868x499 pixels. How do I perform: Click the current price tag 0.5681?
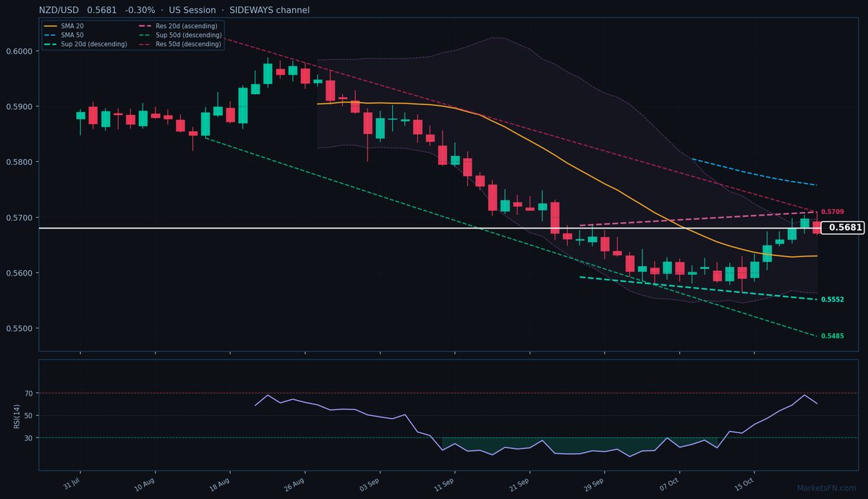pos(844,228)
